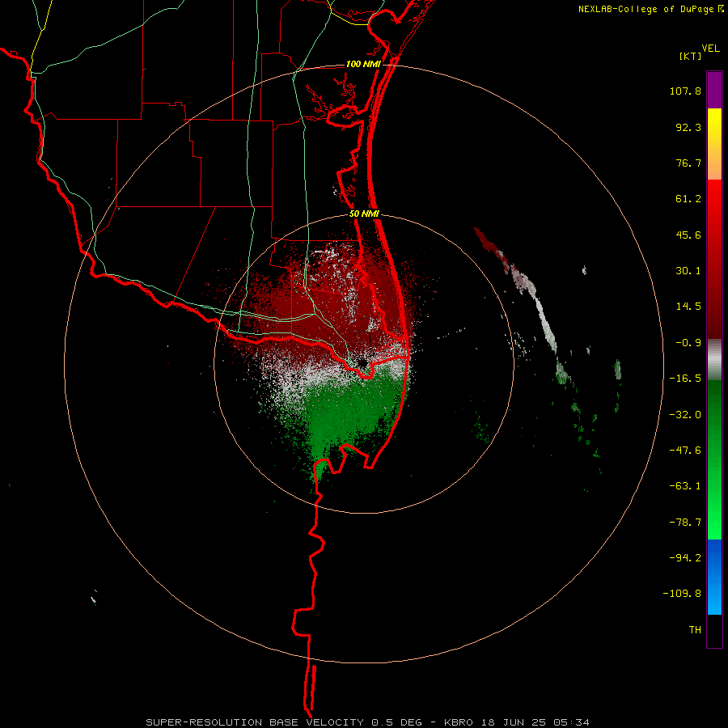Image resolution: width=728 pixels, height=728 pixels.
Task: Click the purple segment of velocity color bar
Action: pyautogui.click(x=714, y=90)
